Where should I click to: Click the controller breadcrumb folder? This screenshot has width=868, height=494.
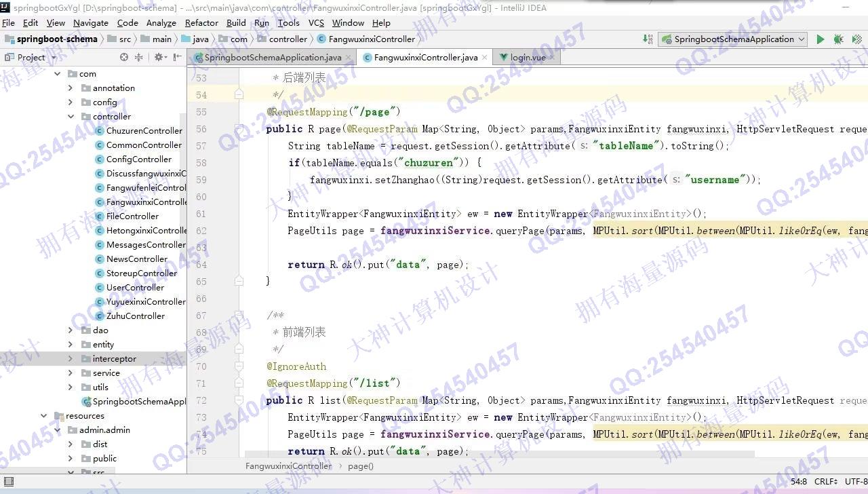pos(288,39)
